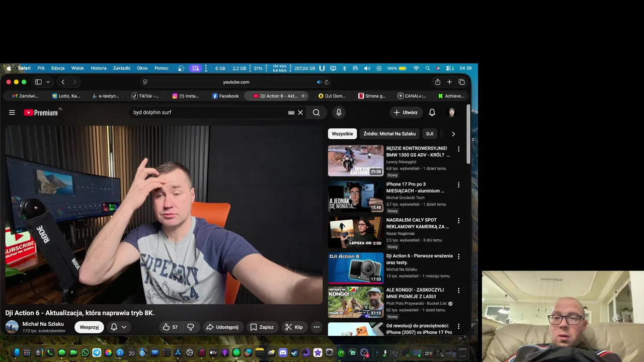
Task: Dislike the video with thumbs down
Action: click(191, 327)
